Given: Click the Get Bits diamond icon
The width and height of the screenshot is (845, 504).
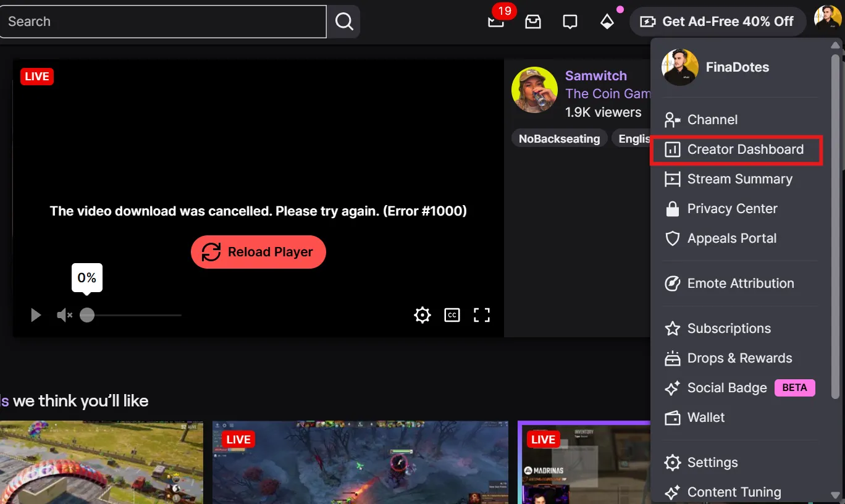Looking at the screenshot, I should 607,22.
